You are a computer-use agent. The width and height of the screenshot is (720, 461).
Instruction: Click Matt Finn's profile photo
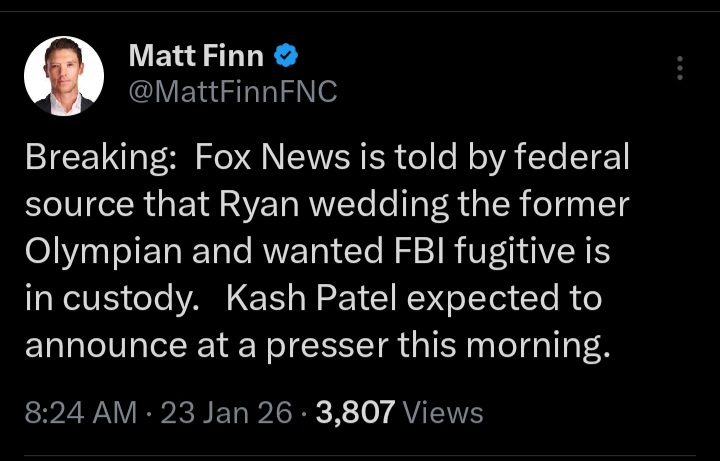(x=64, y=76)
